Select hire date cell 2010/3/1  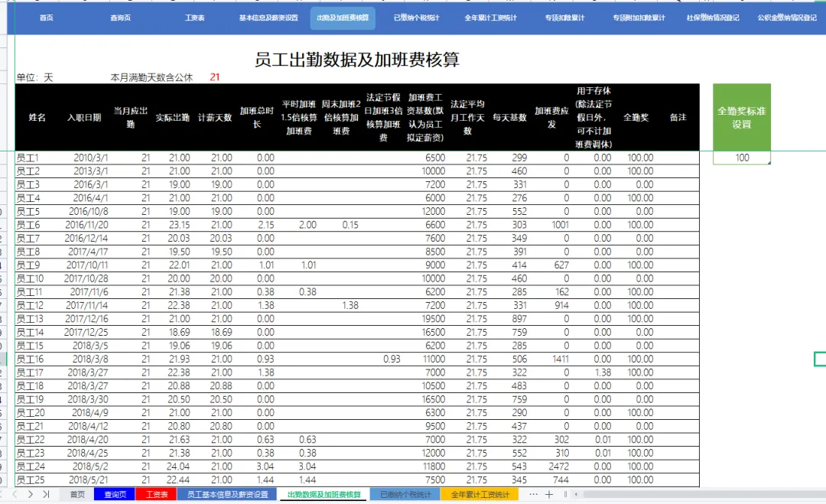84,158
